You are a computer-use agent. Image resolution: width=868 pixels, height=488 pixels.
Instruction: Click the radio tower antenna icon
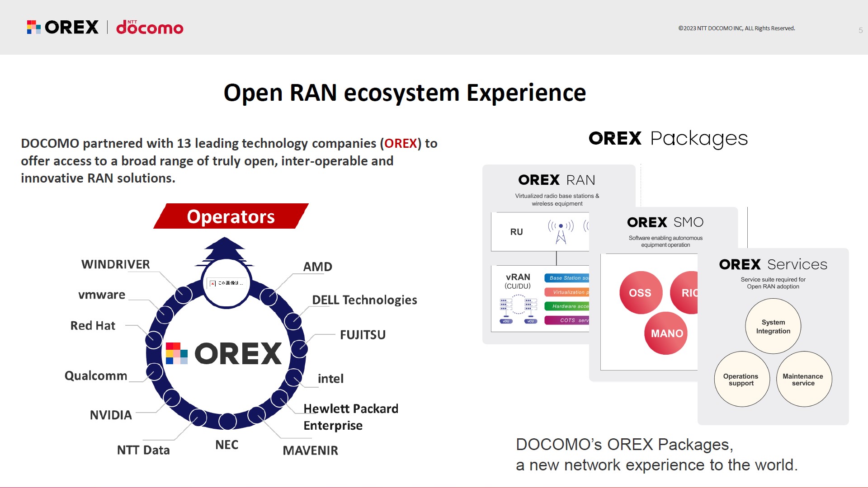tap(561, 231)
